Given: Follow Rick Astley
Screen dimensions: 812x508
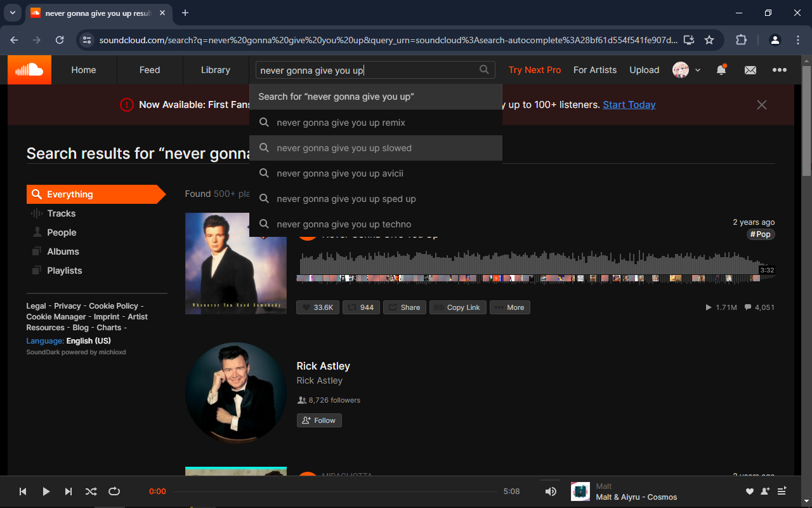Looking at the screenshot, I should [319, 420].
